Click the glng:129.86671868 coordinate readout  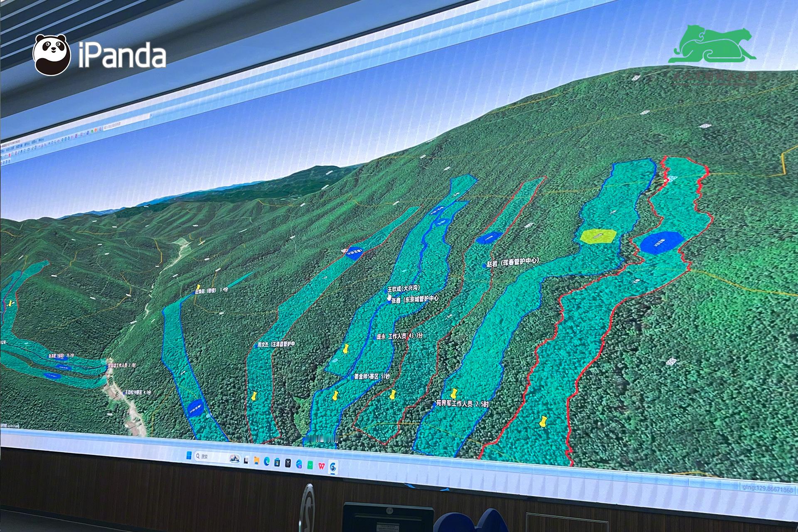click(768, 490)
